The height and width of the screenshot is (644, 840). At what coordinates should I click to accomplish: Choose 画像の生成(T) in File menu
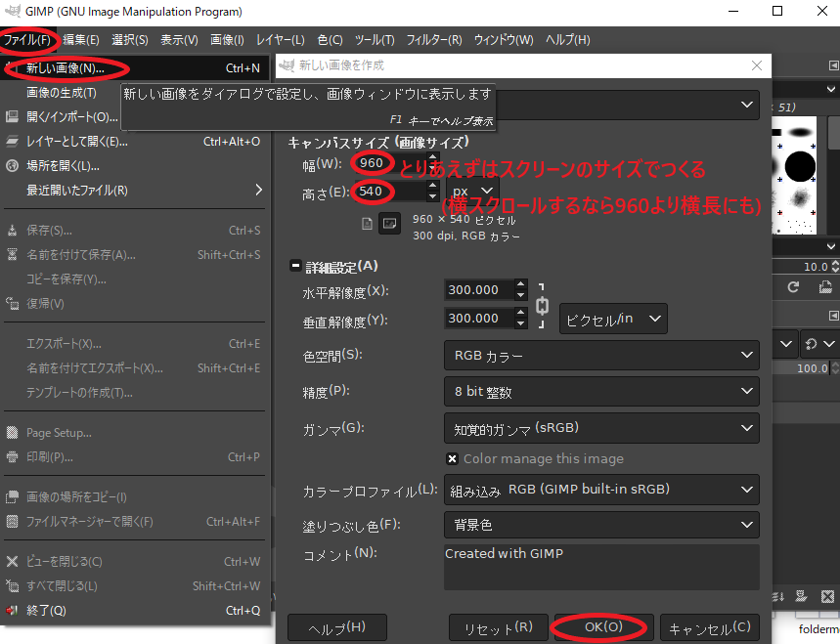(x=62, y=93)
